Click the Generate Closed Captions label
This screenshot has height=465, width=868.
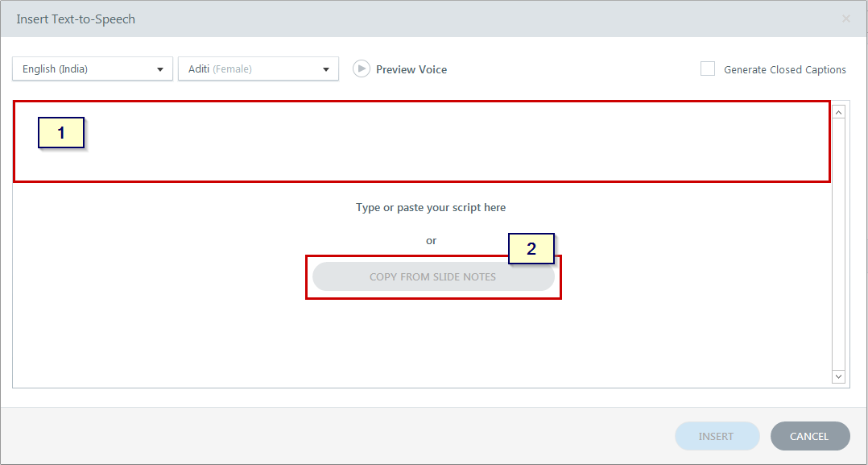785,69
